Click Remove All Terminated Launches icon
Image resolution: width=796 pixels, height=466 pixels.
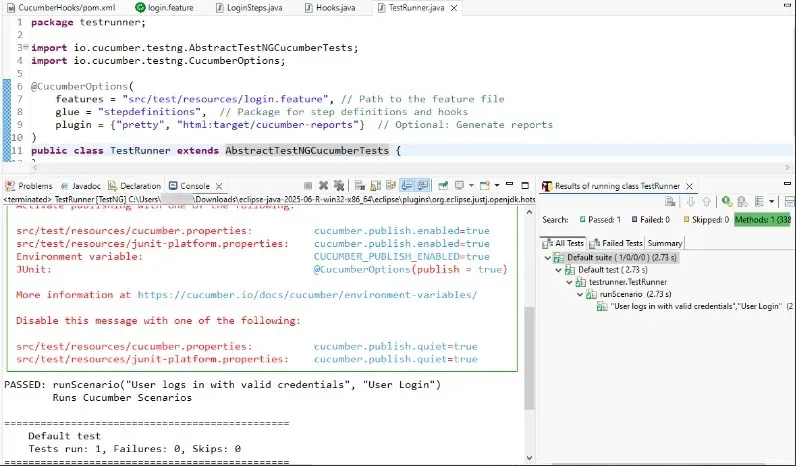(339, 186)
